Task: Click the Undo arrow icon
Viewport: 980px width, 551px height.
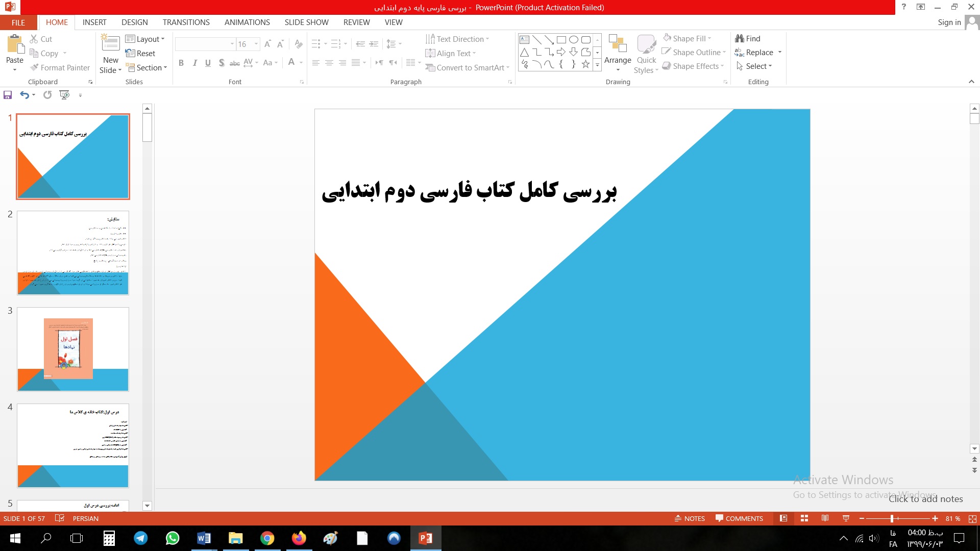Action: pos(24,95)
